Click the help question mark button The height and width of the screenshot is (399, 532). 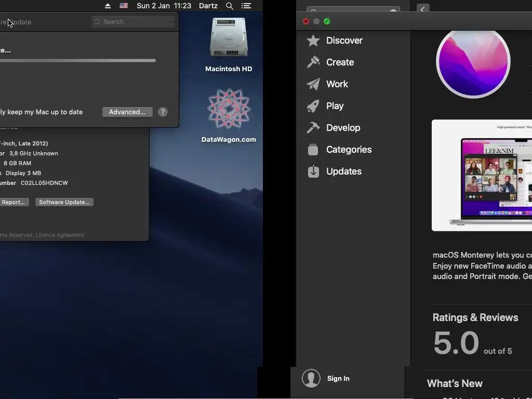click(163, 112)
